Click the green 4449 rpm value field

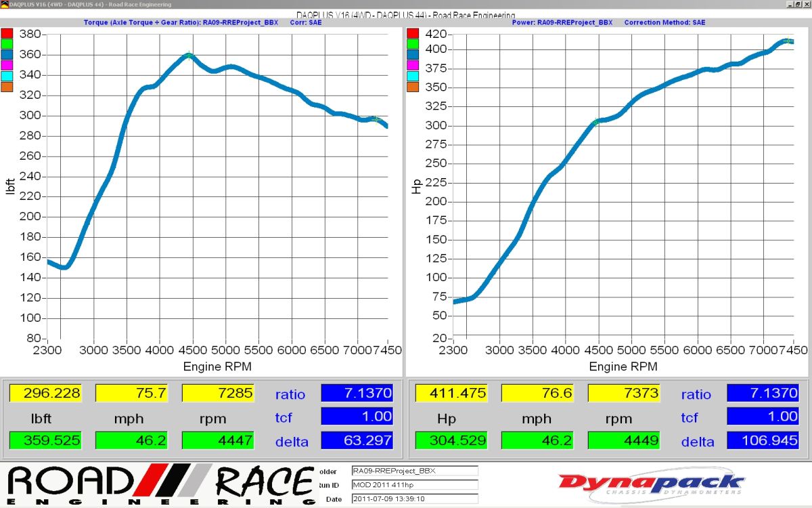tap(624, 440)
